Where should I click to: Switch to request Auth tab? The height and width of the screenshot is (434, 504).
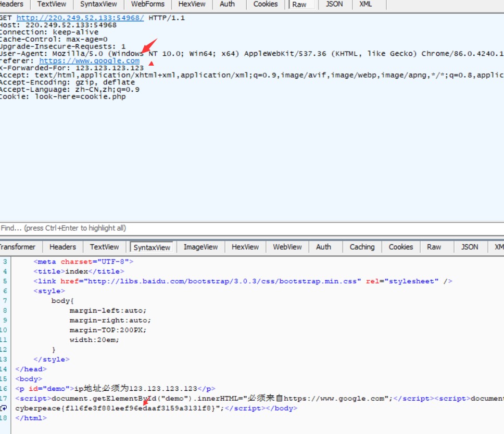(227, 4)
